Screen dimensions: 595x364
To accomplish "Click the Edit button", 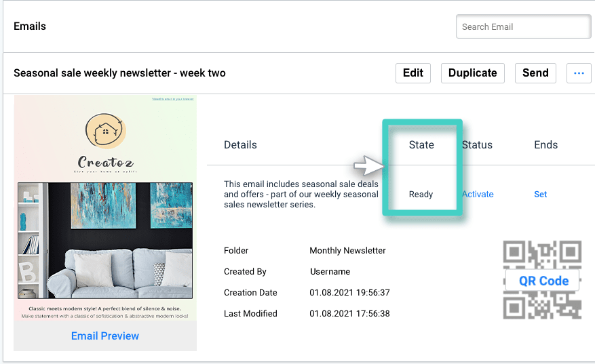I will [412, 73].
